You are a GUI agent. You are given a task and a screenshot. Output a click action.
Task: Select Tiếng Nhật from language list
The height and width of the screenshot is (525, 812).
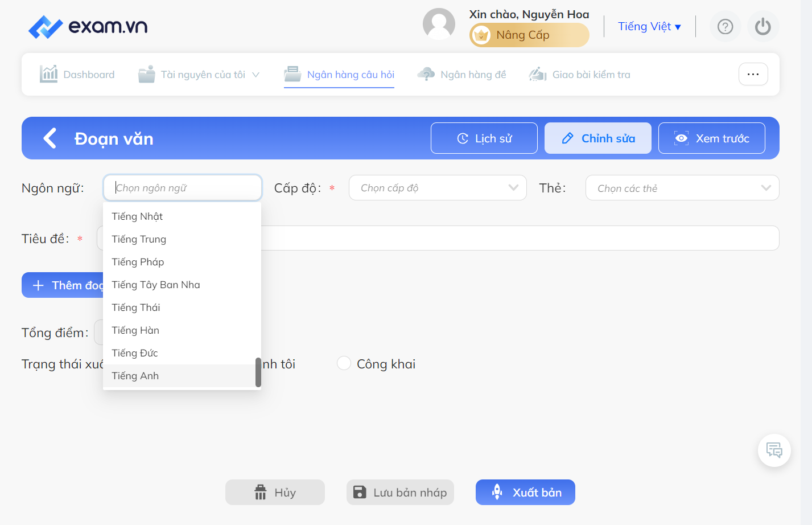tap(179, 216)
